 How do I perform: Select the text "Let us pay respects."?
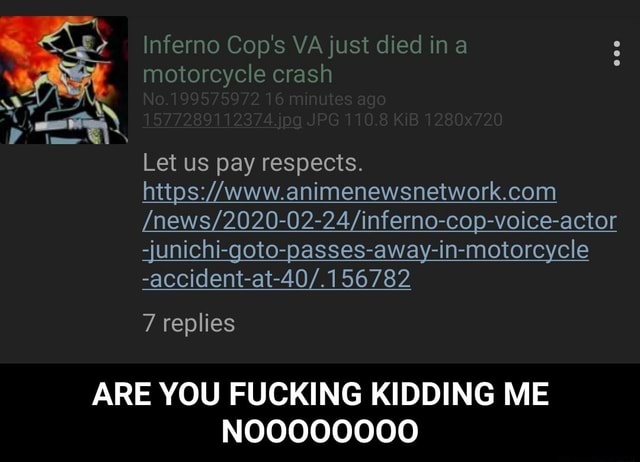(253, 163)
